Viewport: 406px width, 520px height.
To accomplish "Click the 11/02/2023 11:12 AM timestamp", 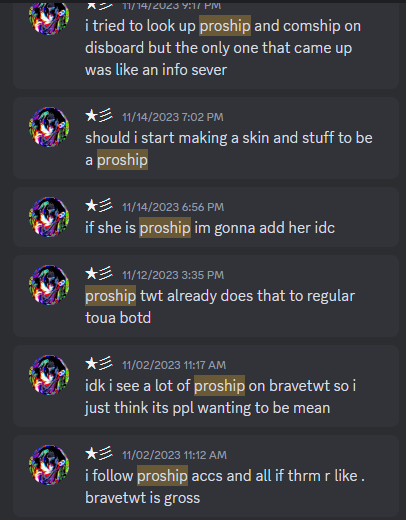I will point(174,455).
